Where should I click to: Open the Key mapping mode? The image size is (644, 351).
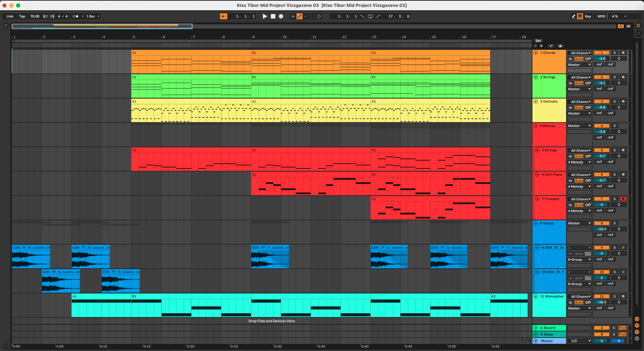[x=588, y=16]
